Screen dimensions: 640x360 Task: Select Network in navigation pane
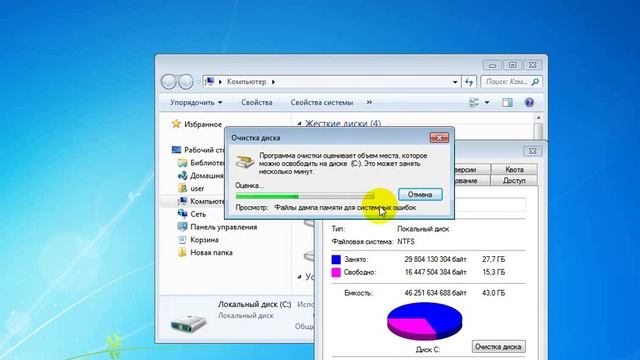tap(198, 214)
